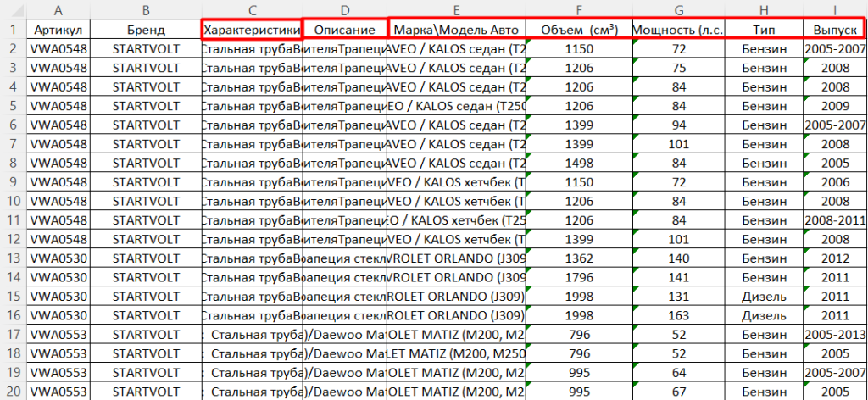868x400 pixels.
Task: Click row number 20 header
Action: tap(13, 389)
